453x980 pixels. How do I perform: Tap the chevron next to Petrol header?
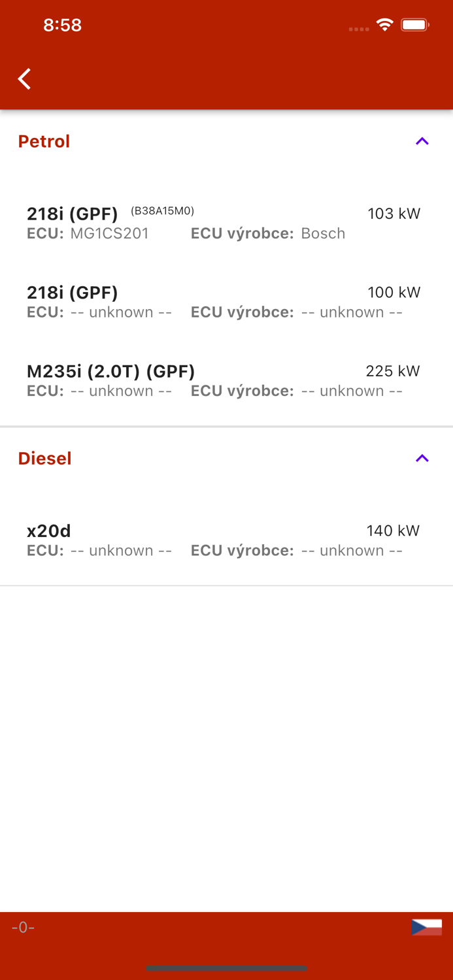(x=422, y=140)
